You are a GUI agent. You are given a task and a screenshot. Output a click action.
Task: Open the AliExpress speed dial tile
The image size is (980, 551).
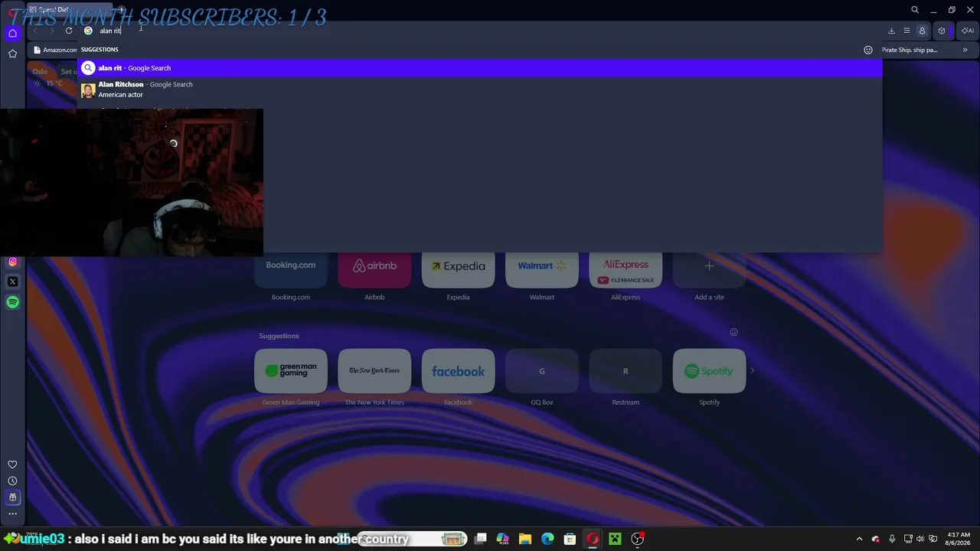click(x=626, y=269)
